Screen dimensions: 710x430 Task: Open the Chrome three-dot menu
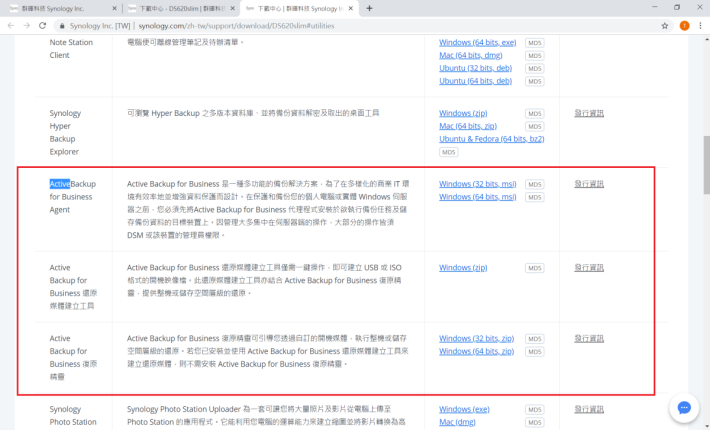tap(700, 26)
